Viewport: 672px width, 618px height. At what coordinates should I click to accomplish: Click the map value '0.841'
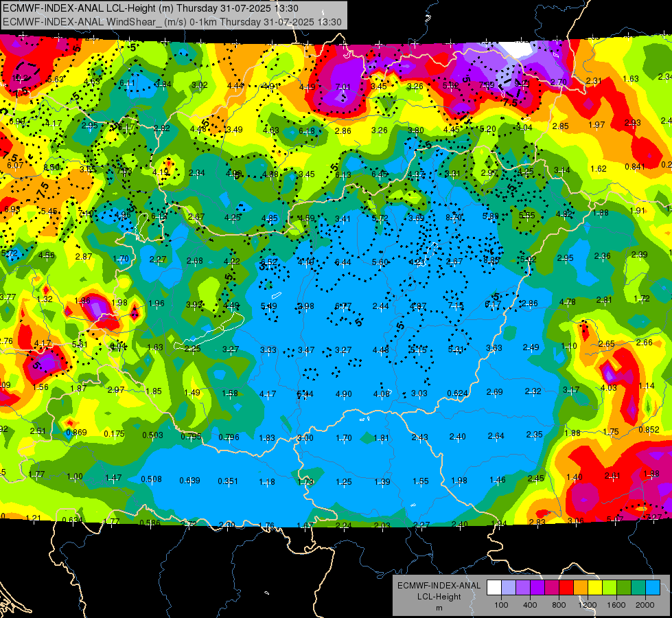(635, 167)
